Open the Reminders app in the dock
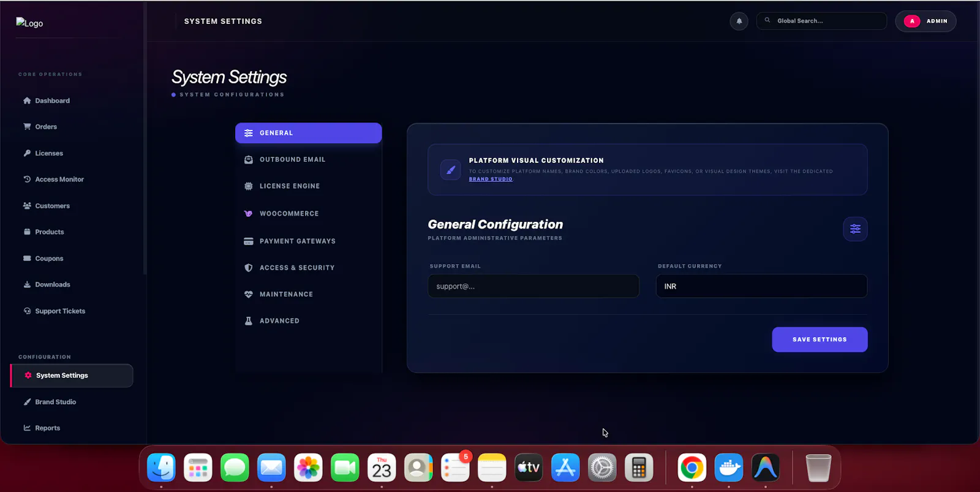The image size is (980, 492). [455, 468]
